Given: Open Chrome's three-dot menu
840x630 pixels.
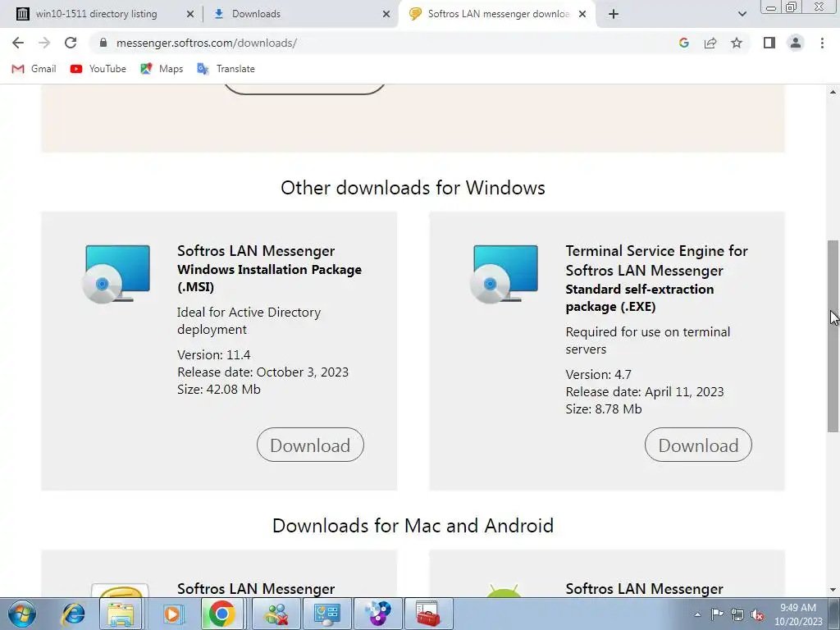Looking at the screenshot, I should 822,43.
